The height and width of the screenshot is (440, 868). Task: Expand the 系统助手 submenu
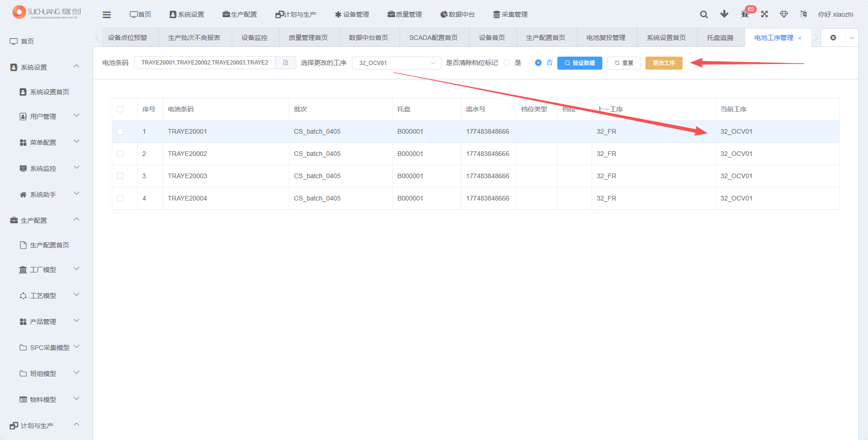point(77,194)
